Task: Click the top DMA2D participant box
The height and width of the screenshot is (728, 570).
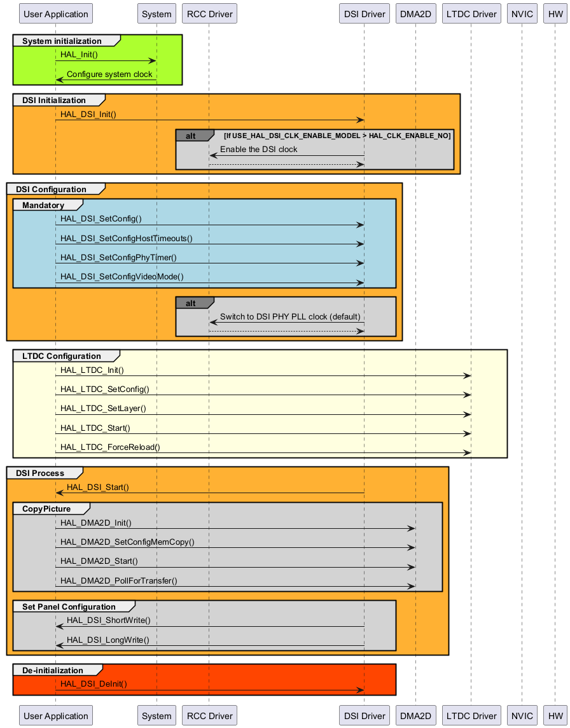Action: (415, 13)
